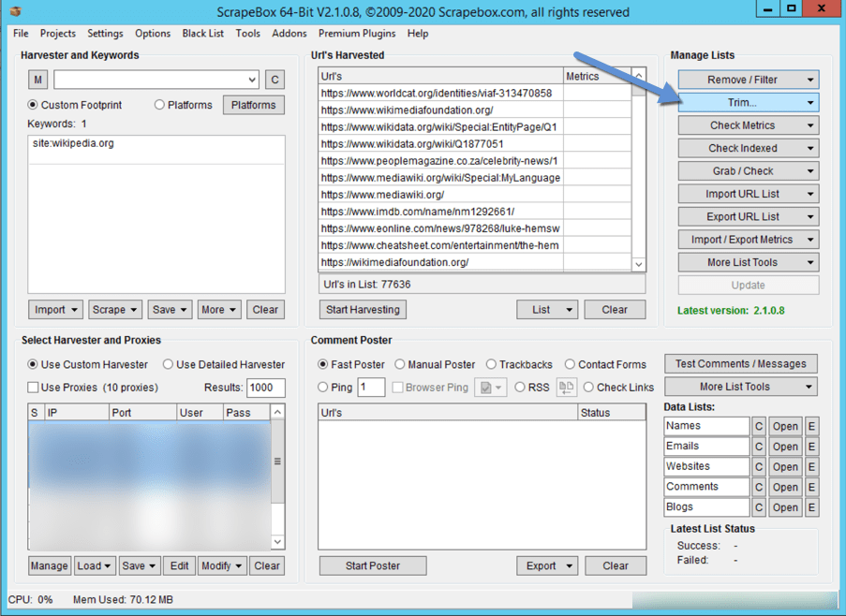The image size is (846, 616).
Task: Click the browser ping options icon button
Action: pyautogui.click(x=490, y=388)
